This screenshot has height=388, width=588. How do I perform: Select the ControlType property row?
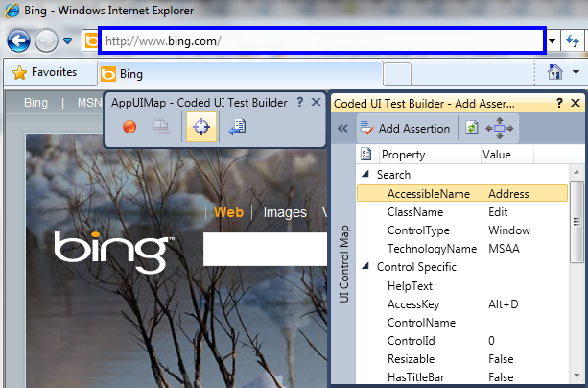(462, 230)
